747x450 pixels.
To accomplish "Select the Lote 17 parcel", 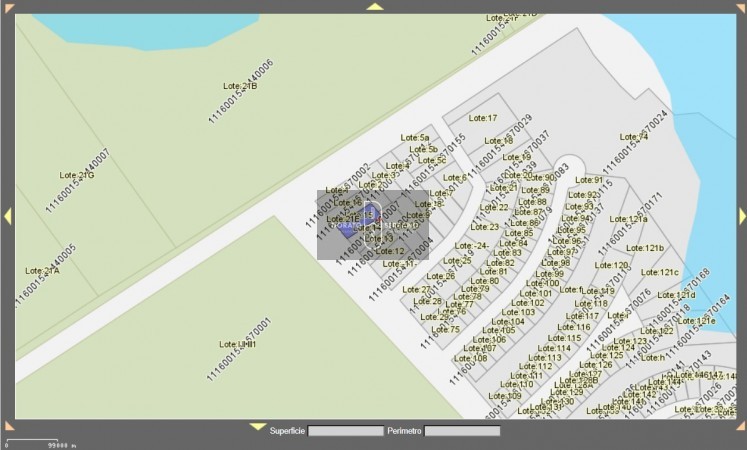I will [x=484, y=118].
